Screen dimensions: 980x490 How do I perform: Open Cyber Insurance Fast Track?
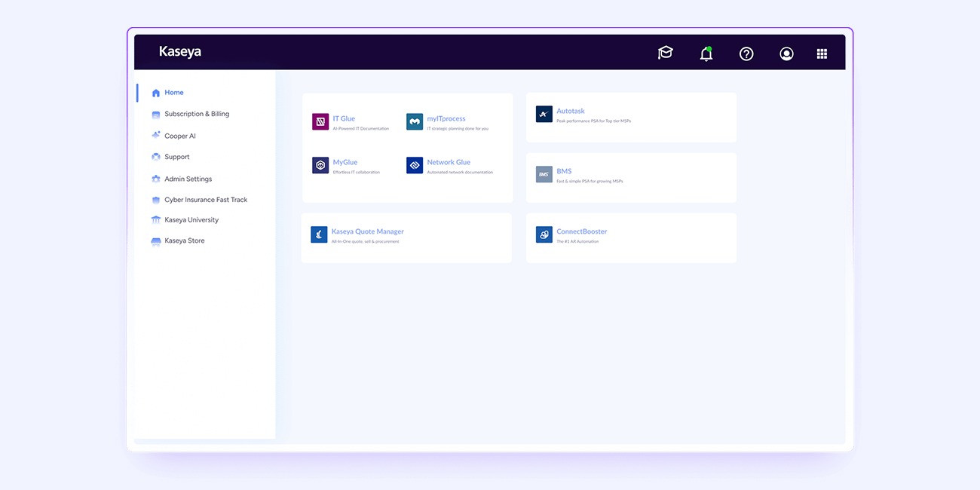pos(206,200)
